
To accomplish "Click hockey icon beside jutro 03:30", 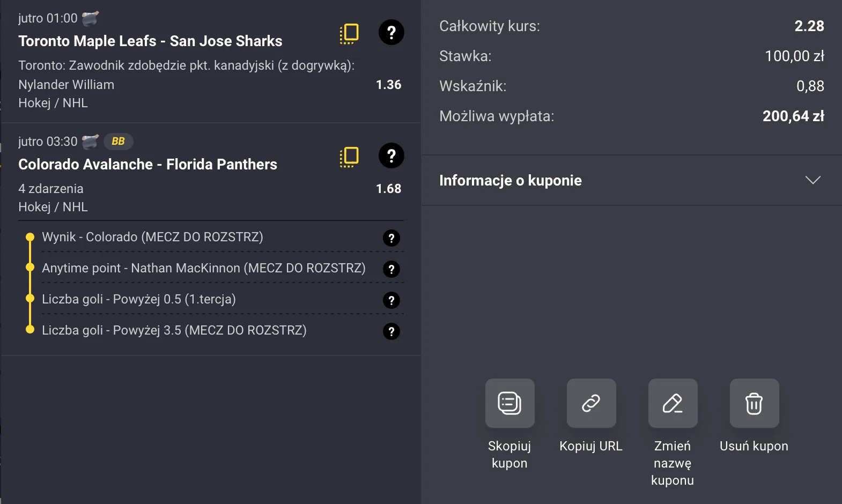I will (x=90, y=142).
